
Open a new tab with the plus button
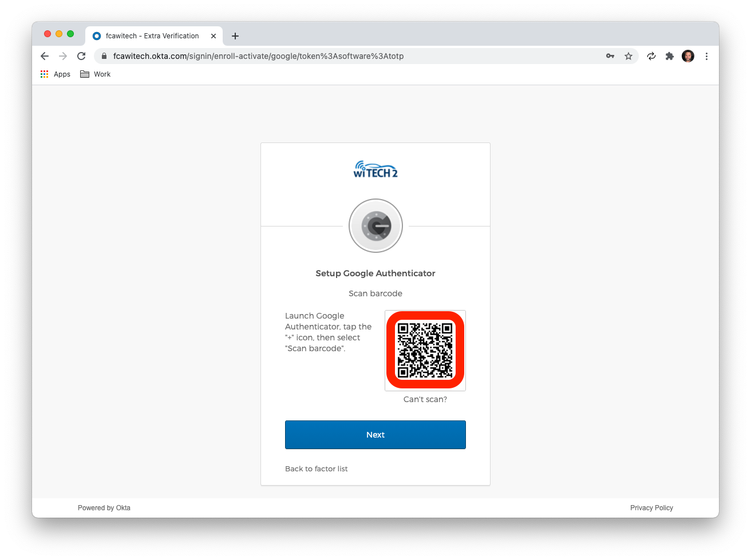235,36
